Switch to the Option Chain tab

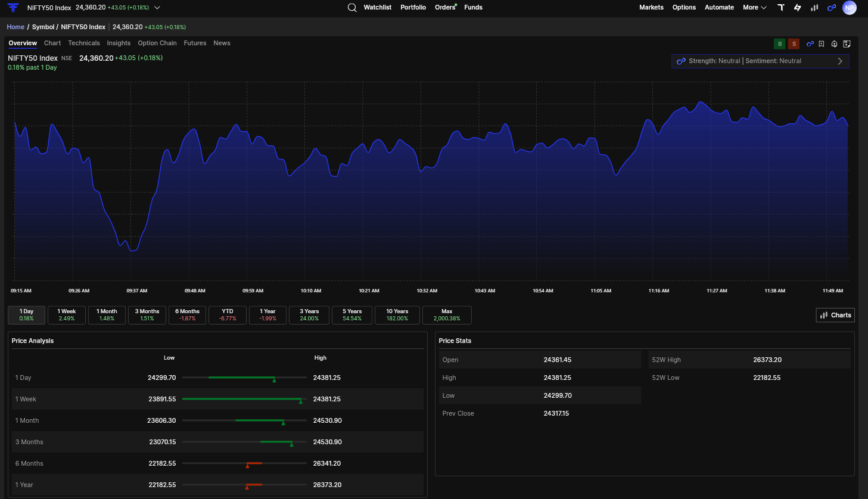coord(157,43)
